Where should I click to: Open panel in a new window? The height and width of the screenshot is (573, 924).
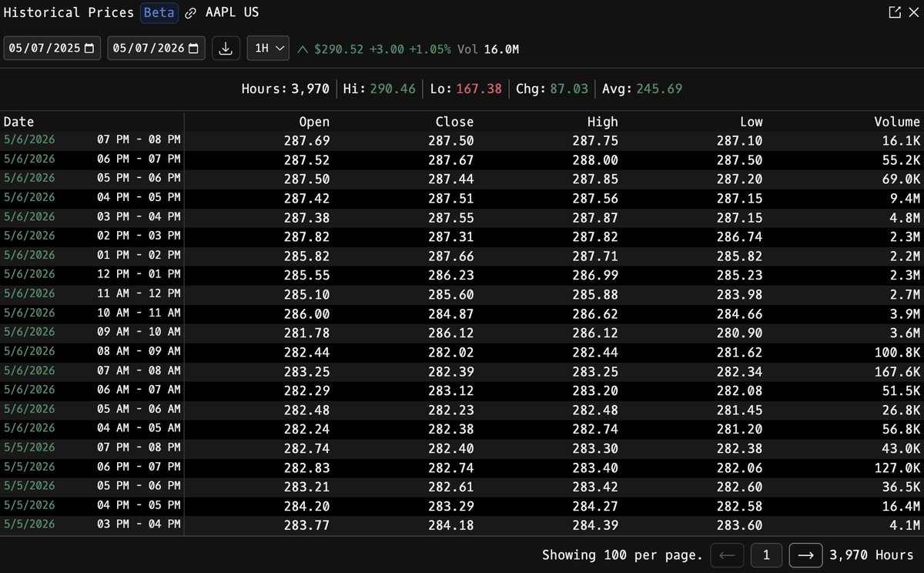click(894, 13)
